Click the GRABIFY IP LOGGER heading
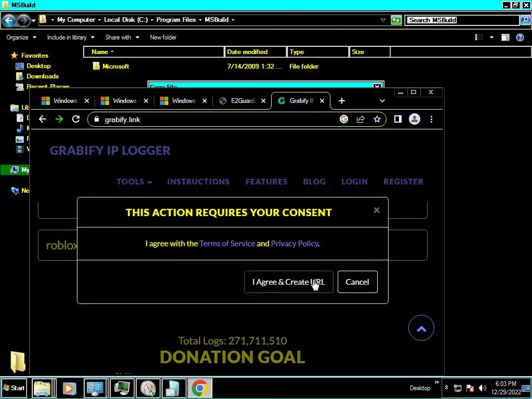 click(x=110, y=151)
